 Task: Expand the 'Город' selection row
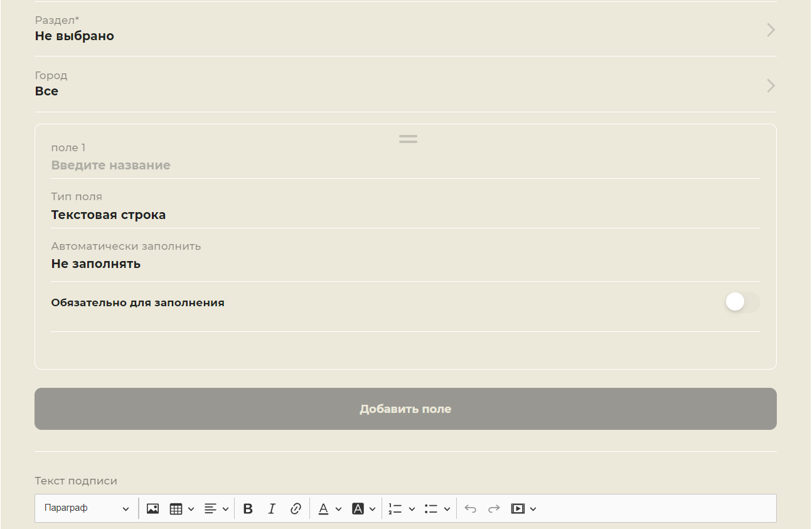pos(405,85)
